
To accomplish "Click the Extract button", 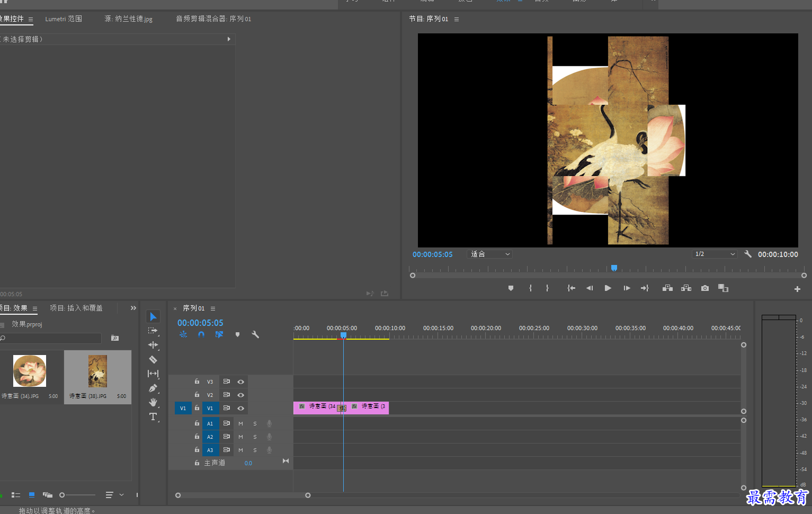I will pos(686,288).
